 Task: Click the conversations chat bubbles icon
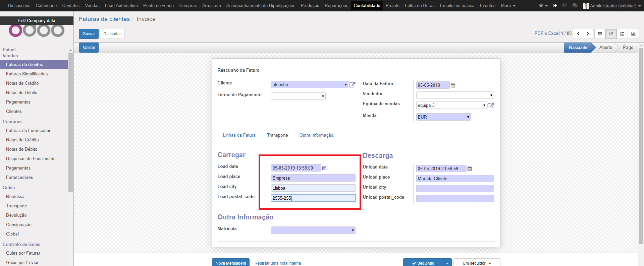pos(575,6)
